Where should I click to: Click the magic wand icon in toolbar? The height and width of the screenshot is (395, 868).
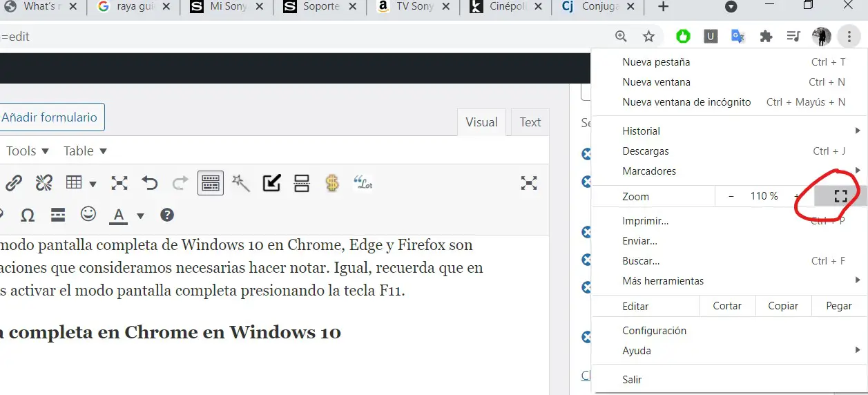241,183
